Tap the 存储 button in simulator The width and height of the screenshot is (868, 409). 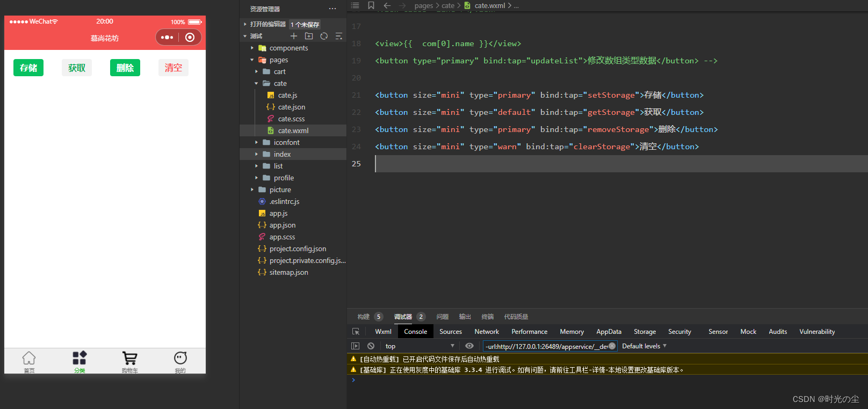tap(28, 68)
